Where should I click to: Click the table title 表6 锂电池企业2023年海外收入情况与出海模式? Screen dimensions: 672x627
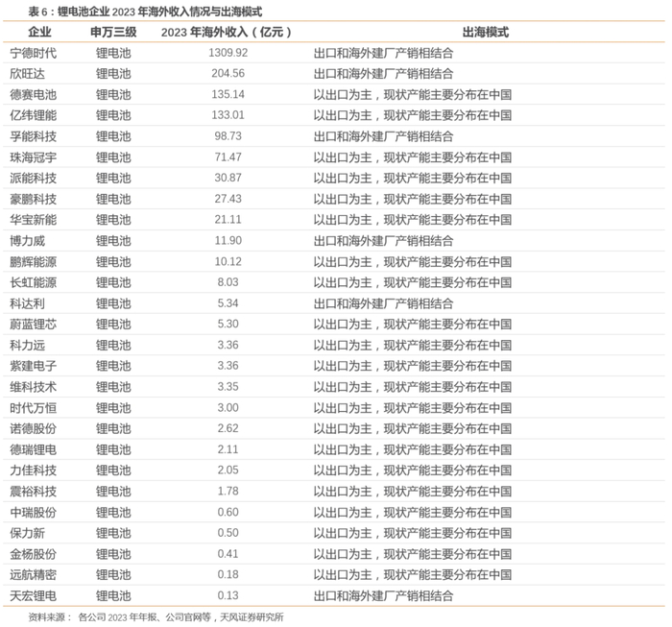click(x=145, y=12)
